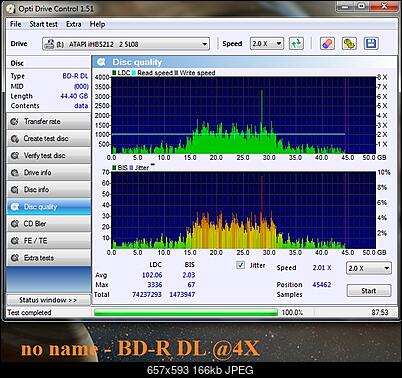Select Verify test disc

point(49,155)
